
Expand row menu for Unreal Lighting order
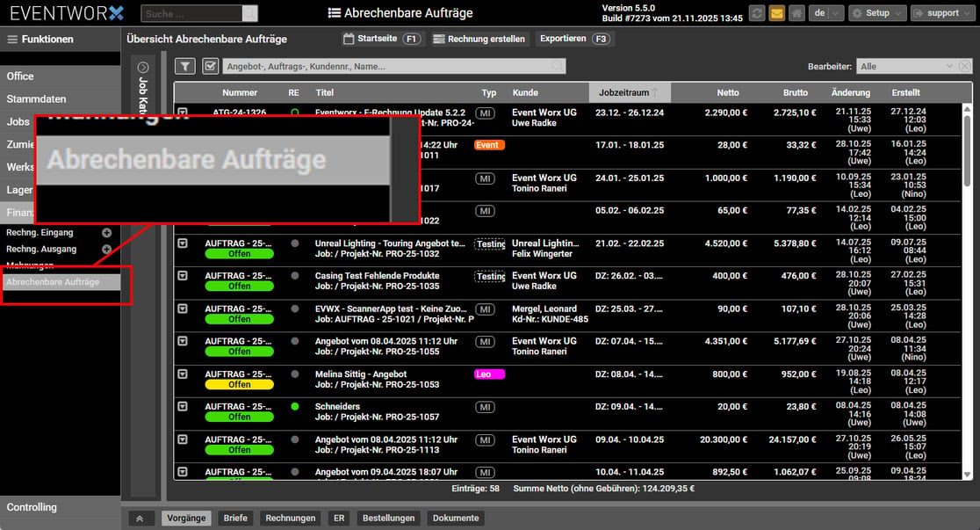(x=183, y=243)
